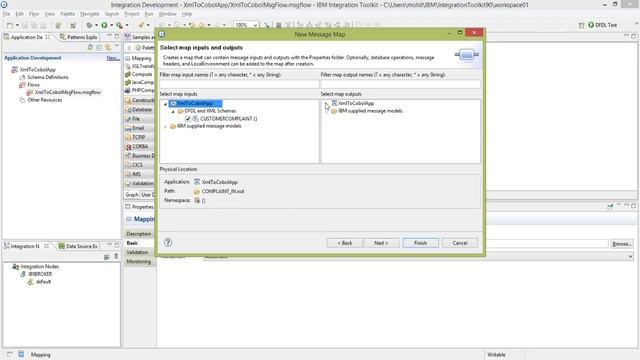
Task: Open the New icon dropdown arrow in toolbar
Action: 17,25
